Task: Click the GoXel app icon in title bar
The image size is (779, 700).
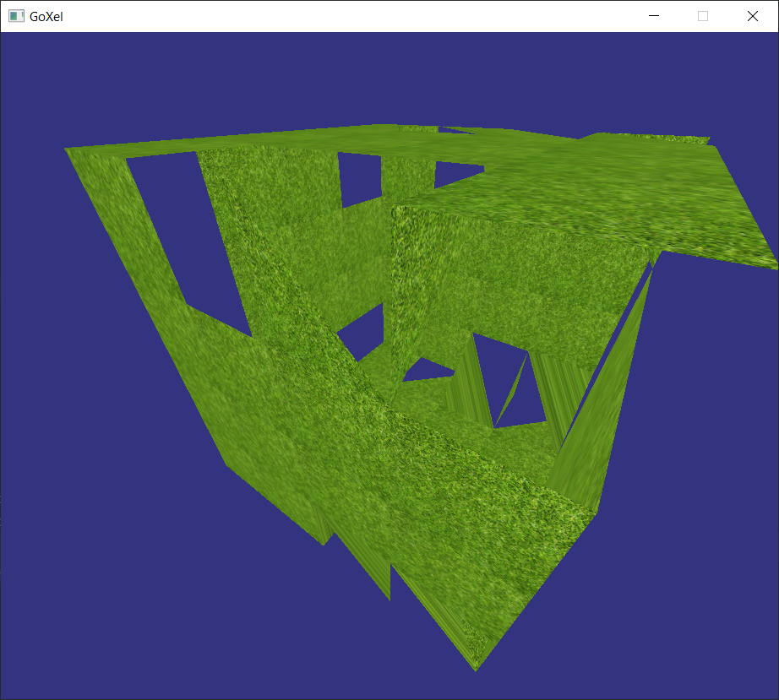Action: click(x=15, y=16)
